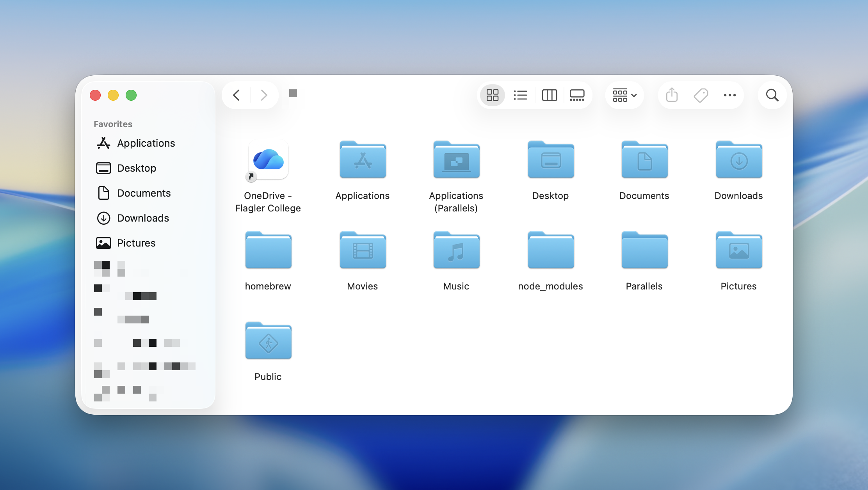Select the Applications folder icon in grid
868x490 pixels.
[x=363, y=160]
